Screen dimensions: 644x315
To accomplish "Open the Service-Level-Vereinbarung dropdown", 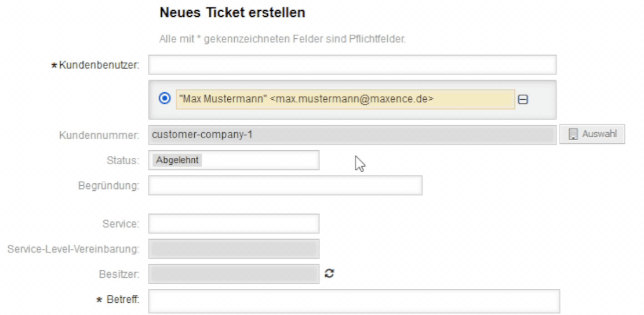I will point(234,249).
